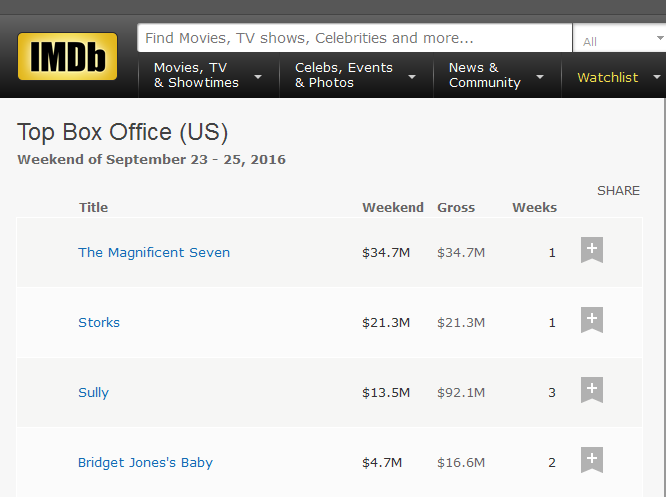The height and width of the screenshot is (497, 666).
Task: Expand the Movies, TV & Showtimes menu
Action: pos(207,75)
